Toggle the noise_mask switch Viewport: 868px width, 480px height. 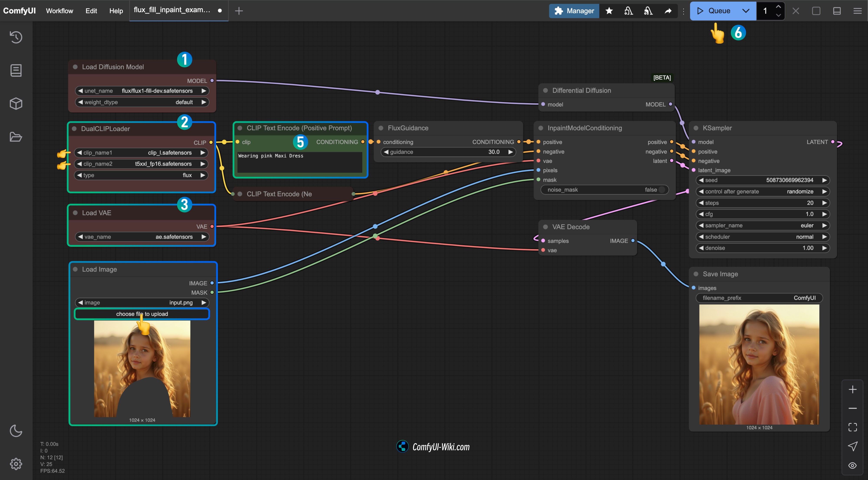tap(662, 190)
